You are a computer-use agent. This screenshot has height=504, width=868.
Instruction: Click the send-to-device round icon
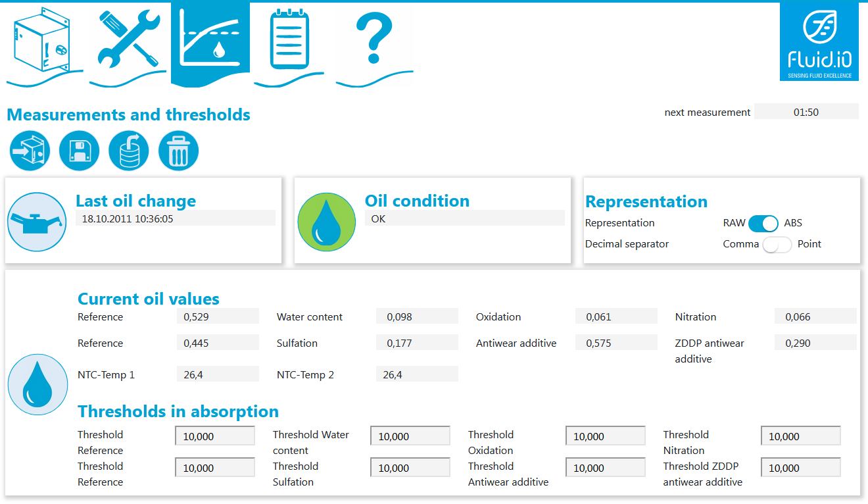(x=30, y=151)
